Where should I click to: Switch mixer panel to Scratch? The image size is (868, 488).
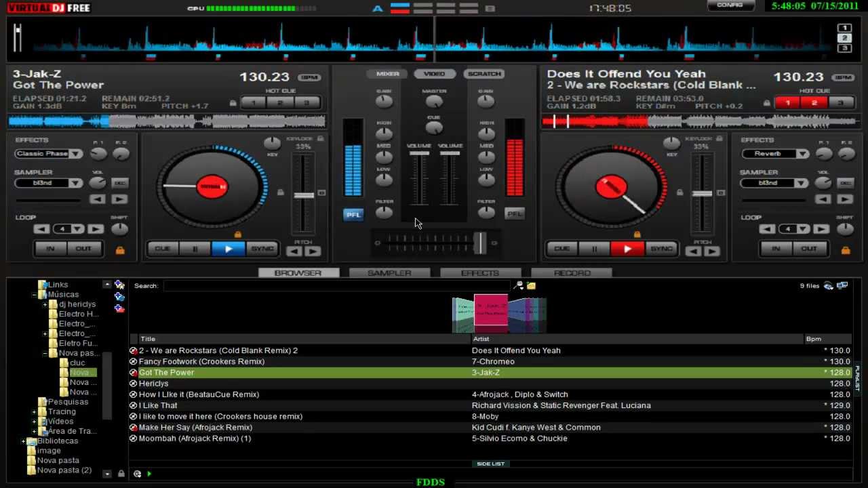point(484,74)
